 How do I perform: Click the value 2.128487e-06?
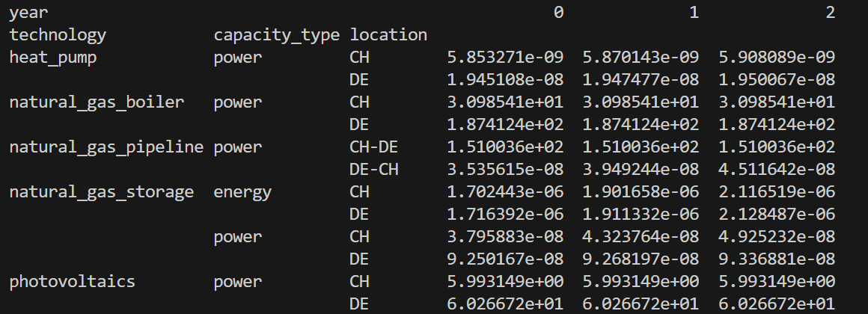777,214
